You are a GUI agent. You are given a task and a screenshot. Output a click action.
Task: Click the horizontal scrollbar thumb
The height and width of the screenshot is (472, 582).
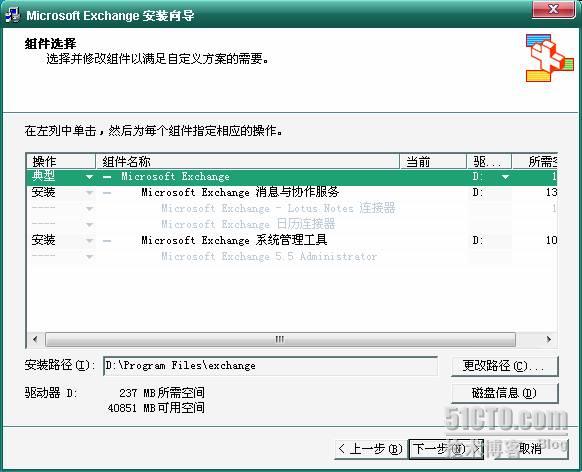click(x=280, y=340)
